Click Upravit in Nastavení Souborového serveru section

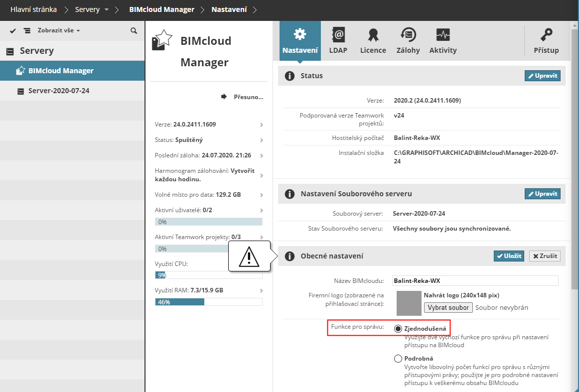coord(543,194)
